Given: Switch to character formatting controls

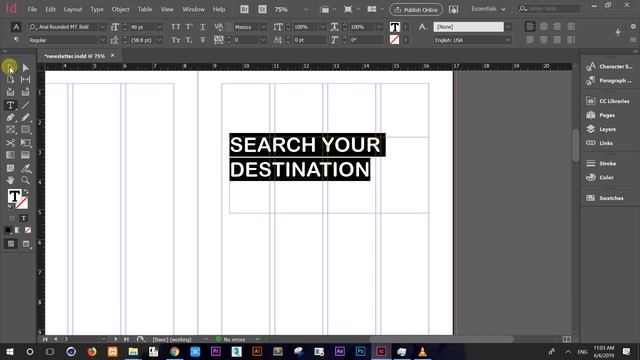Looking at the screenshot, I should click(16, 27).
